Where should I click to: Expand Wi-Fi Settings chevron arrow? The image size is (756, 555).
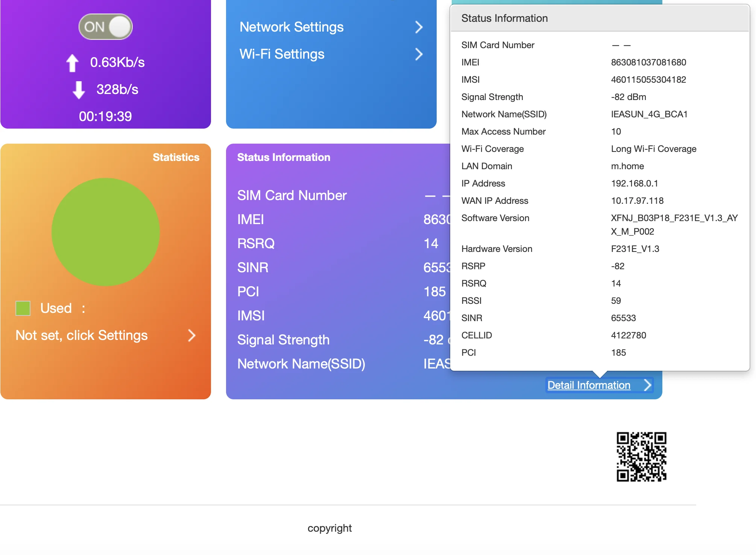tap(419, 54)
